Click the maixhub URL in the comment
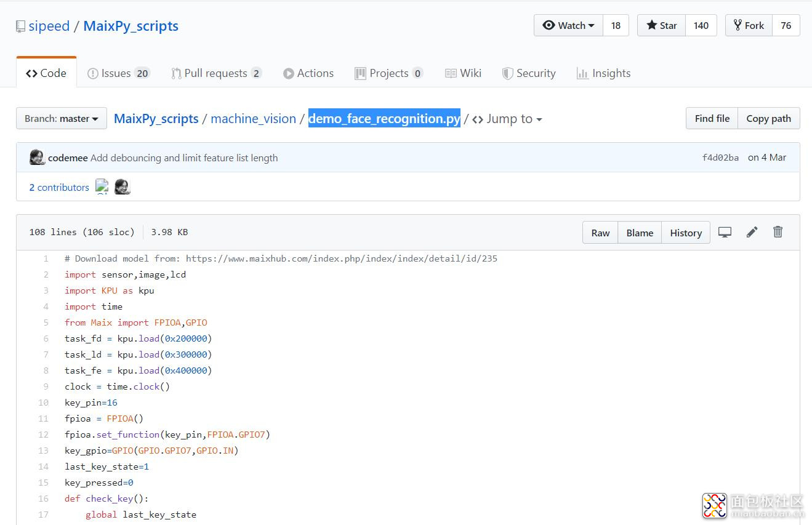812x525 pixels. [x=341, y=258]
